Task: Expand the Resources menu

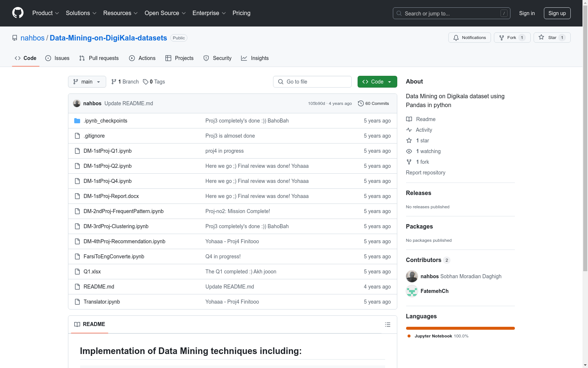Action: click(x=121, y=13)
